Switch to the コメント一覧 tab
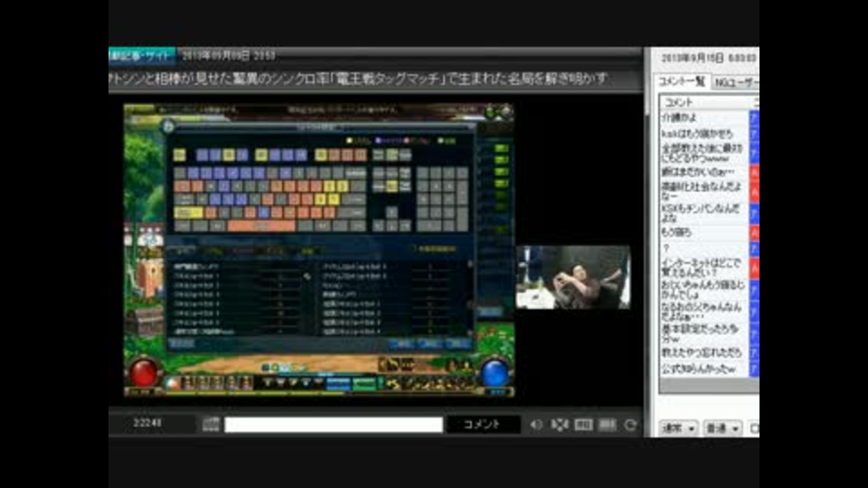Image resolution: width=868 pixels, height=488 pixels. point(682,82)
